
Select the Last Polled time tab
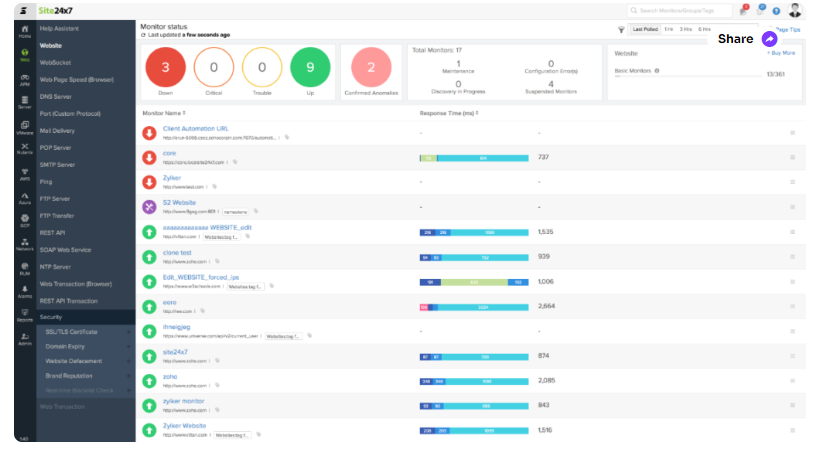(x=645, y=29)
